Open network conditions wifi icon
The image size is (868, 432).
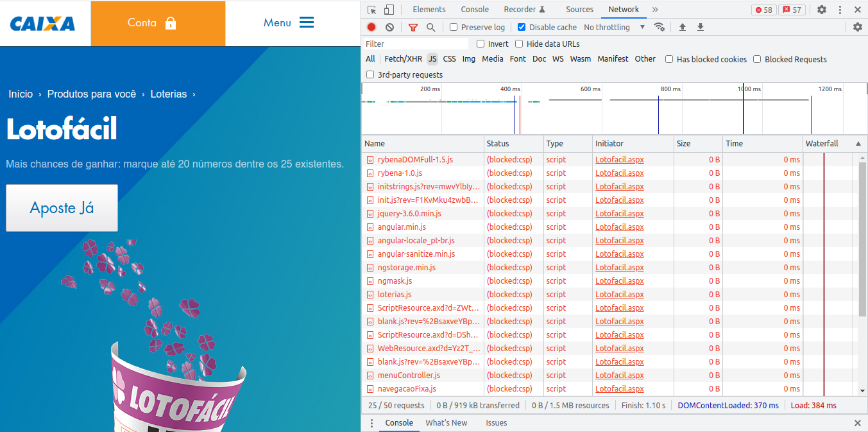659,27
